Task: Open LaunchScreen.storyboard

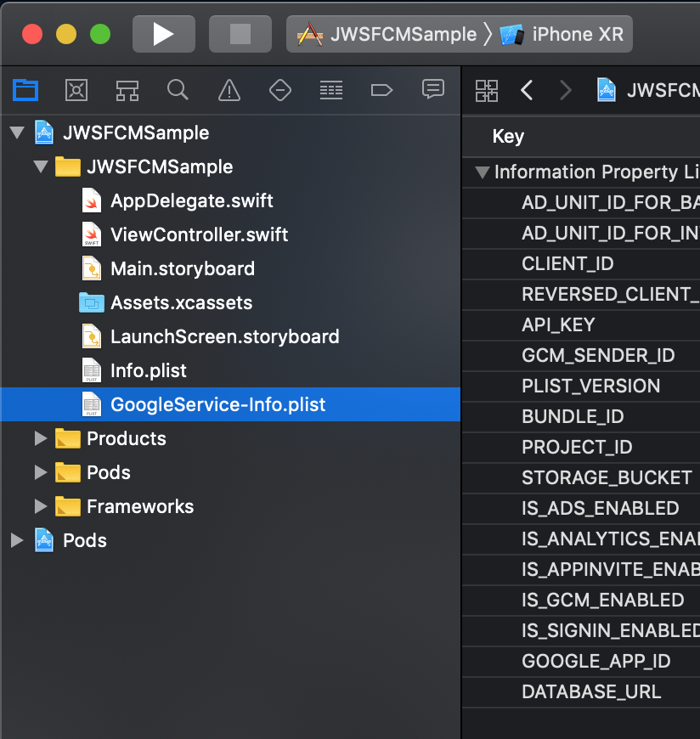Action: click(230, 336)
